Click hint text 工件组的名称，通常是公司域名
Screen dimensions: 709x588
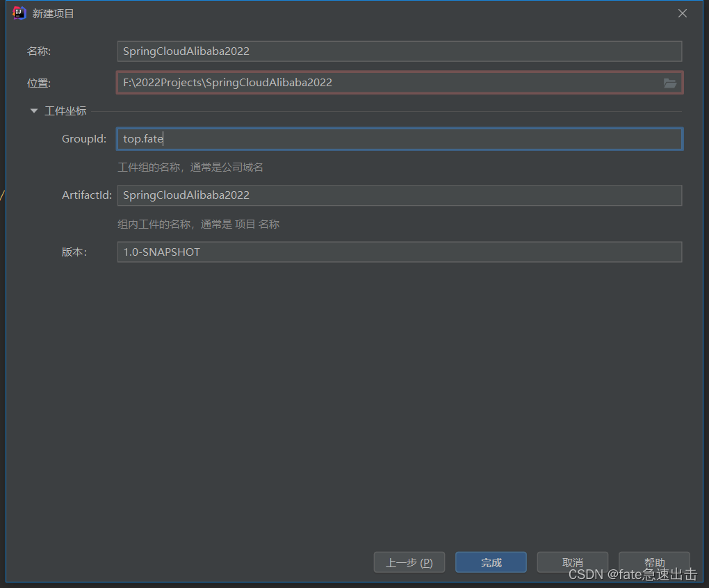tap(190, 168)
